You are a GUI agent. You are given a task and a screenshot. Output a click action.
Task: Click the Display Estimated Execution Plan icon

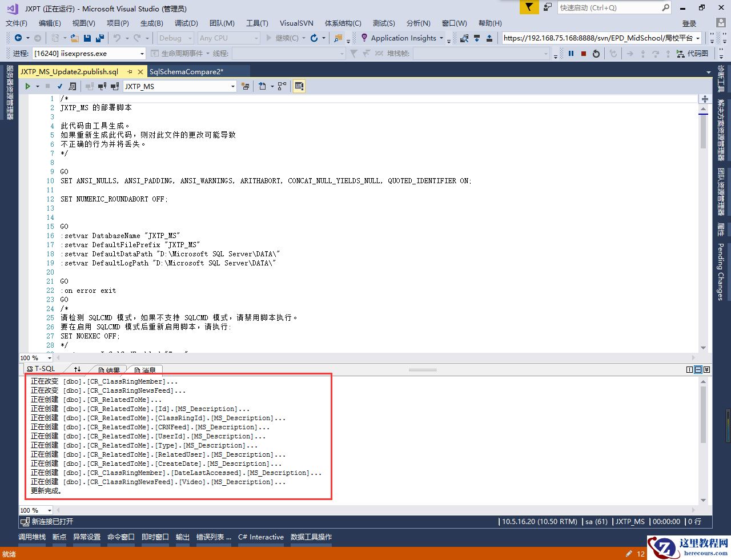click(x=73, y=86)
